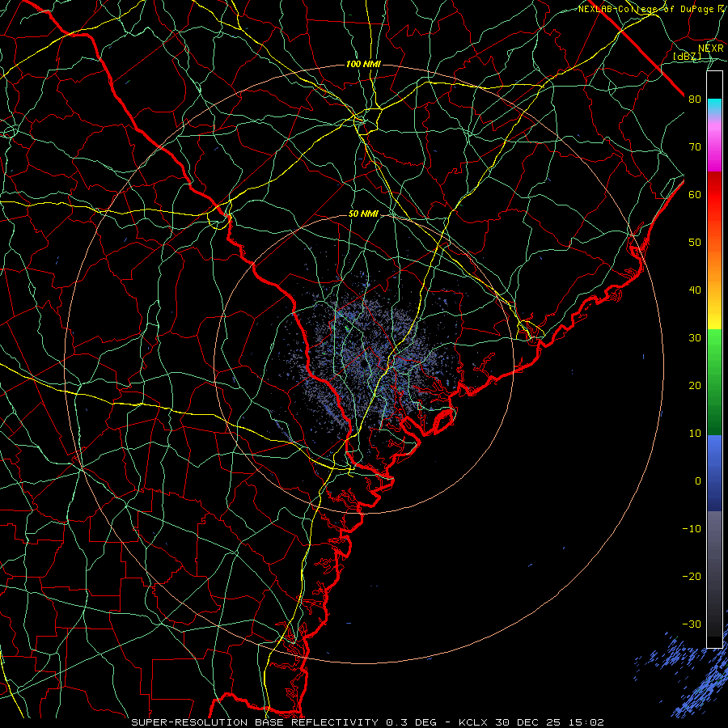Click the 10 value on the color scale

(695, 434)
